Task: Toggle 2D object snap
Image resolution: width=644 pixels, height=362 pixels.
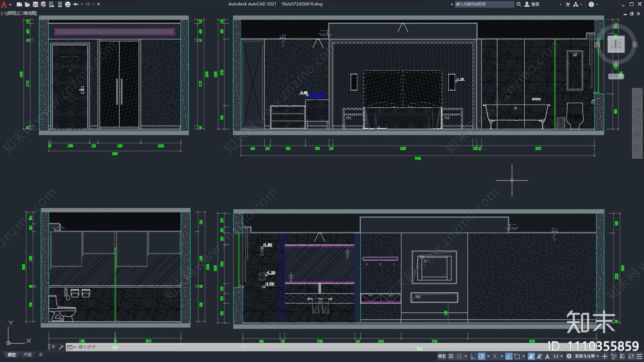Action: [x=517, y=356]
